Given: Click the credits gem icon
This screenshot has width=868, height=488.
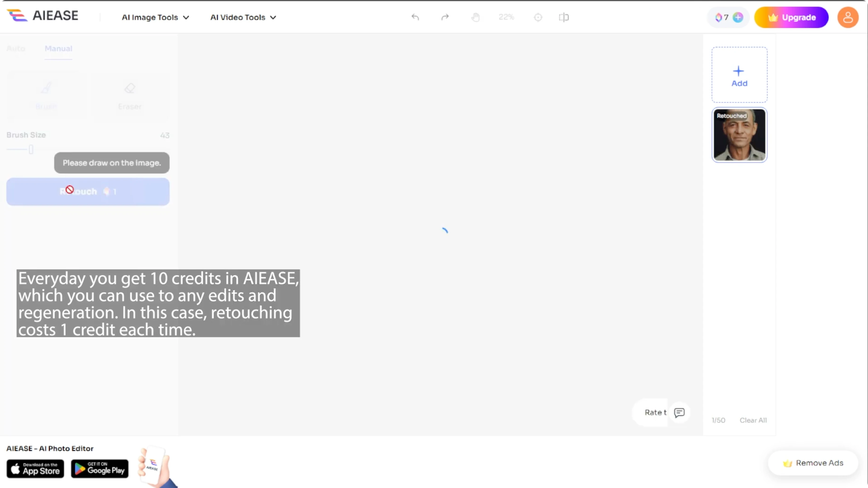Looking at the screenshot, I should click(x=718, y=17).
